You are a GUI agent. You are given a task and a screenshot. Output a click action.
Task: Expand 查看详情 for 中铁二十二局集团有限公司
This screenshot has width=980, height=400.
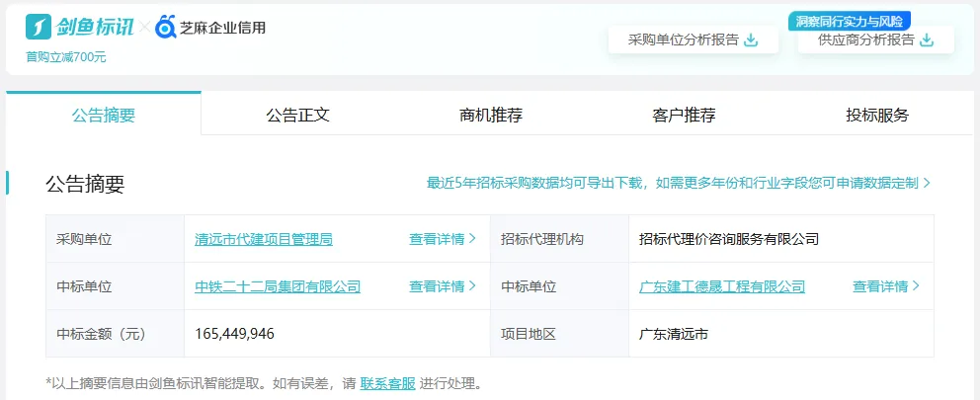pyautogui.click(x=443, y=286)
